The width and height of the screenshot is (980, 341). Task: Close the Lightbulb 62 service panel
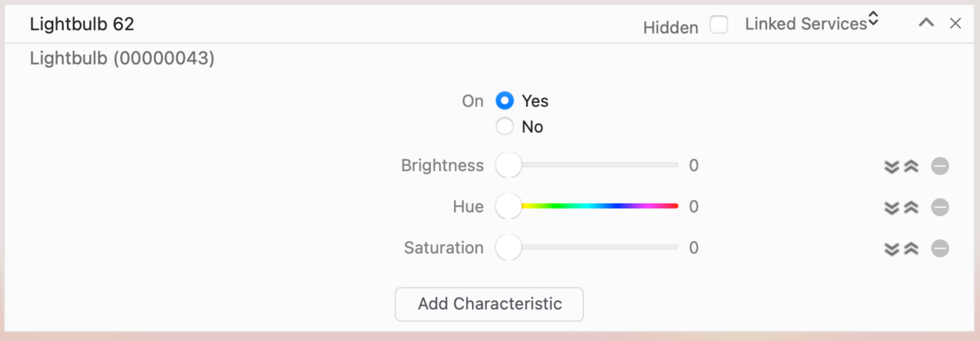pos(955,24)
